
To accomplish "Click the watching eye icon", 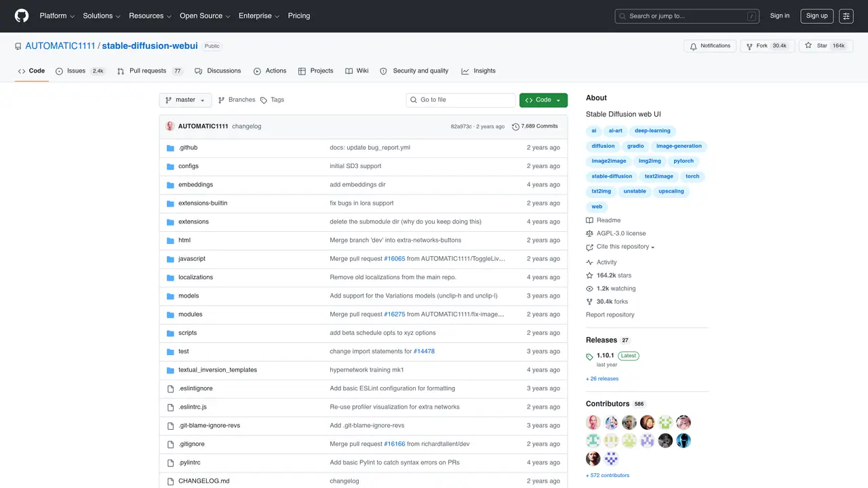I will (590, 289).
